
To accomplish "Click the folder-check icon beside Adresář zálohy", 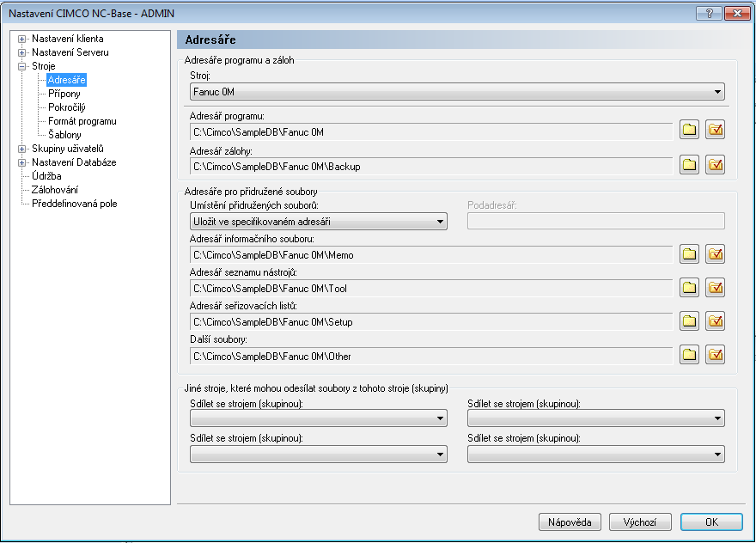I will (x=716, y=165).
